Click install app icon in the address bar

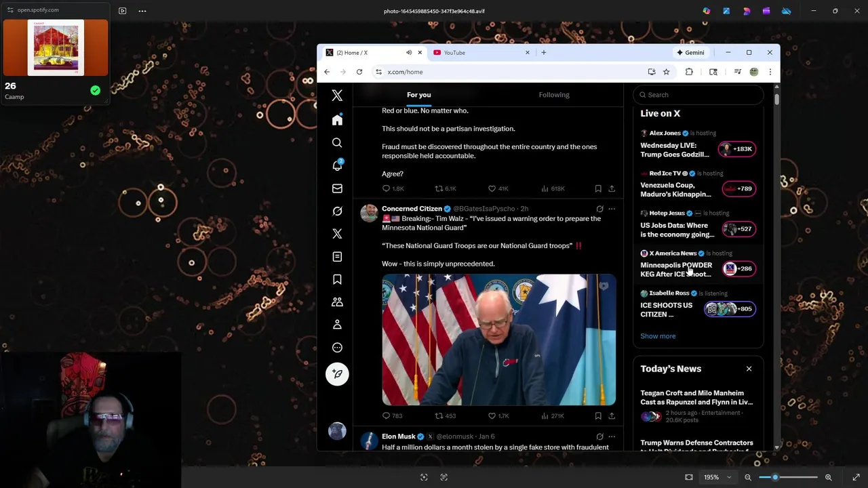click(652, 72)
